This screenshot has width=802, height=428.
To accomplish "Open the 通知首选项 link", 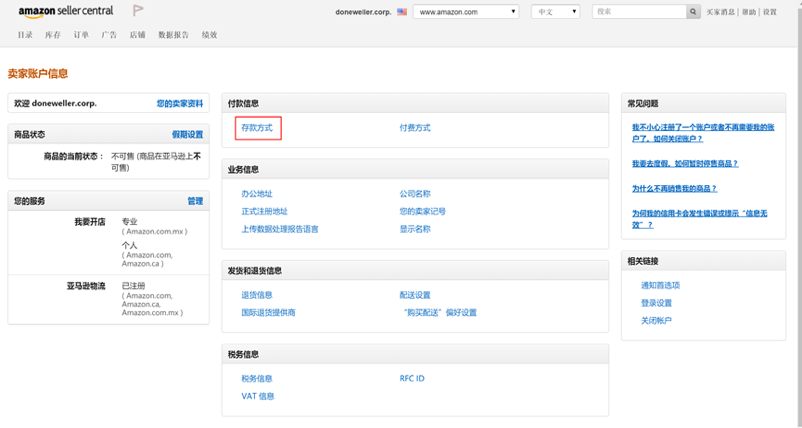I will tap(660, 285).
